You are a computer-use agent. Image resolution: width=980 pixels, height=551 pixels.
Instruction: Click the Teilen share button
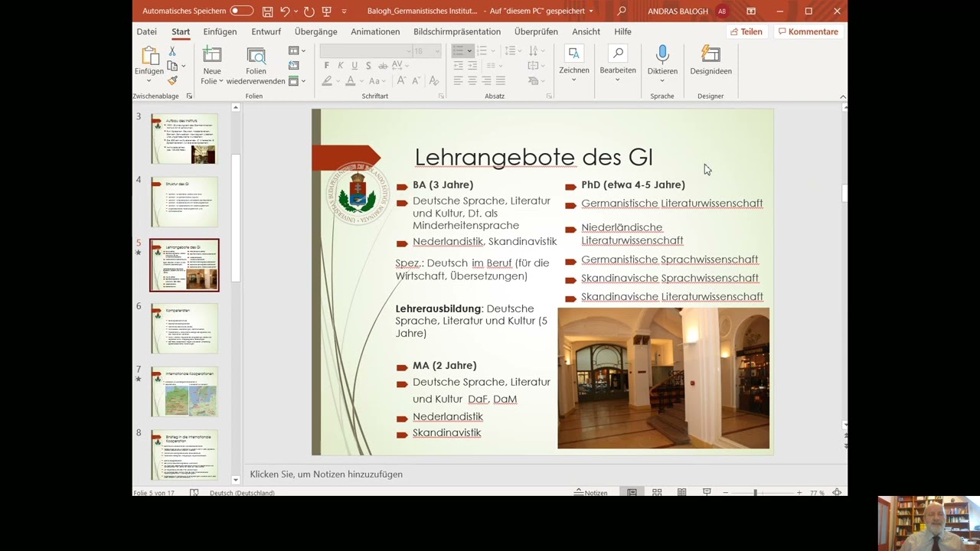click(x=746, y=31)
